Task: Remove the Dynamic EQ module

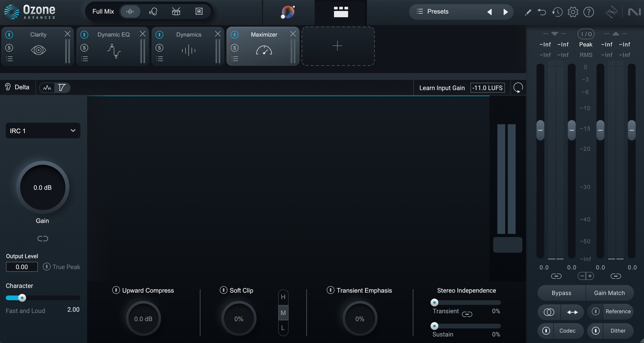Action: 143,34
